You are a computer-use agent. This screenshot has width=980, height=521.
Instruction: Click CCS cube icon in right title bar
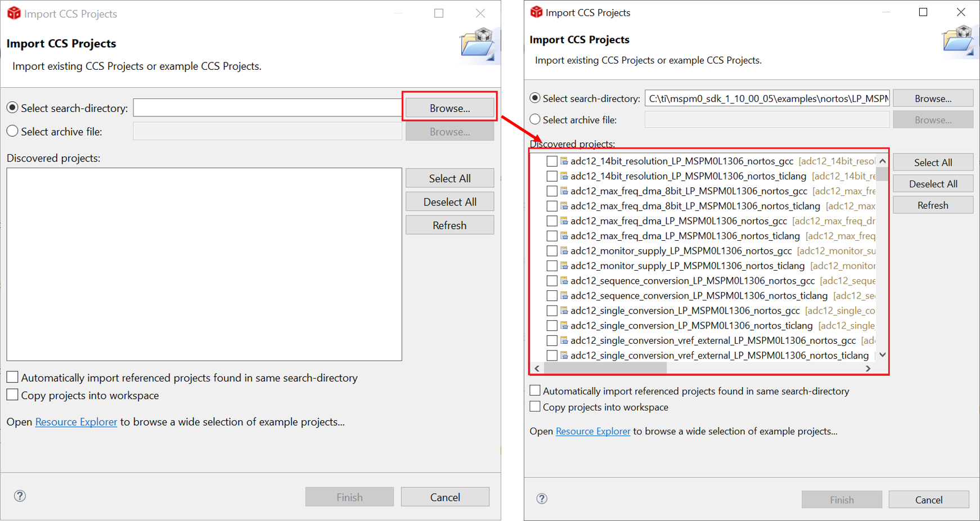536,12
